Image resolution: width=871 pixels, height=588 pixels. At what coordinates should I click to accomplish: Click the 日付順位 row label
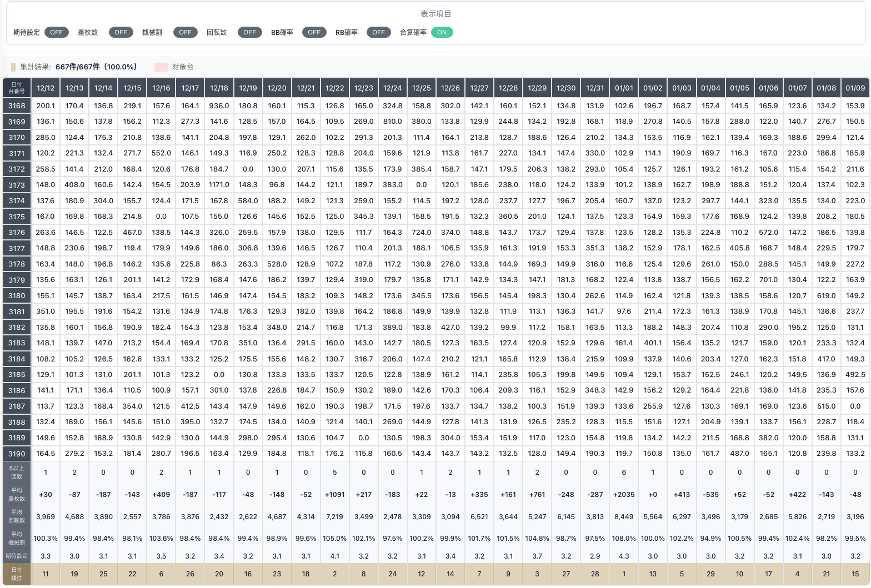17,574
